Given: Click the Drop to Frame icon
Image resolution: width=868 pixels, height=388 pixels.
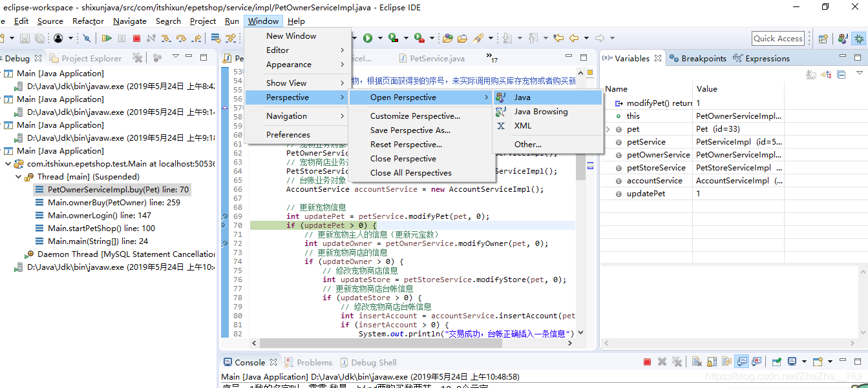Looking at the screenshot, I should [x=215, y=38].
